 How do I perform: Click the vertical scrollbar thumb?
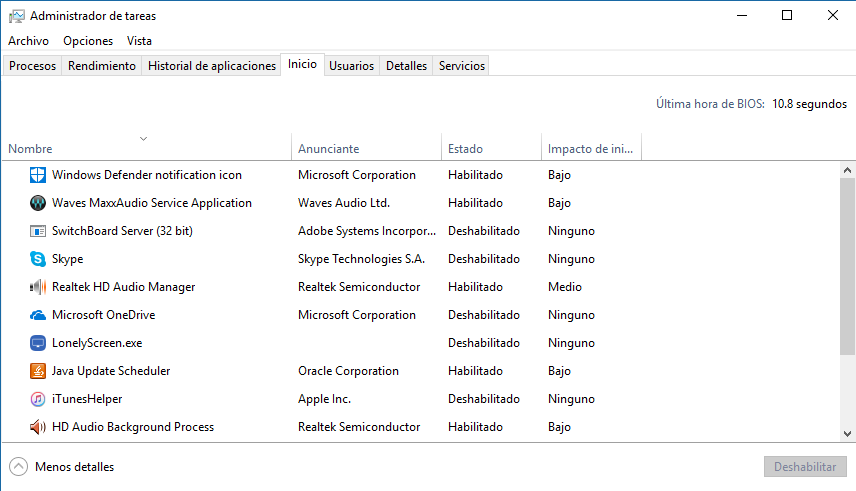pyautogui.click(x=847, y=266)
